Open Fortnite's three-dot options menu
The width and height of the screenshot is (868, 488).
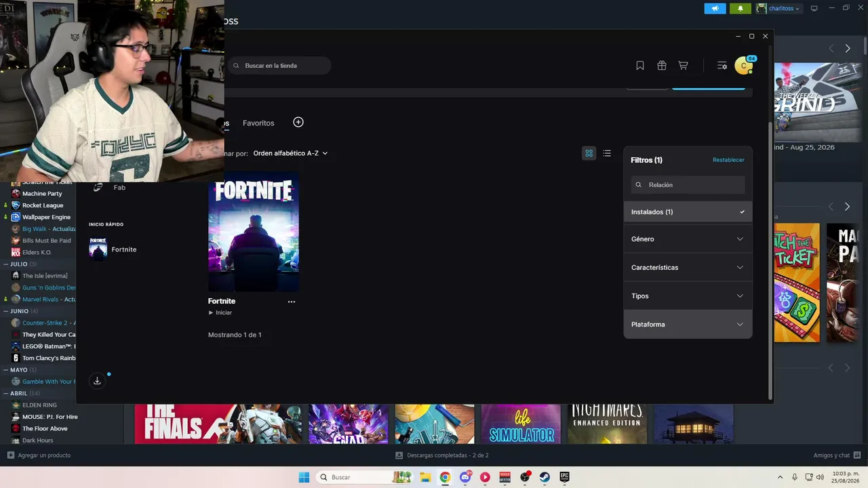292,302
